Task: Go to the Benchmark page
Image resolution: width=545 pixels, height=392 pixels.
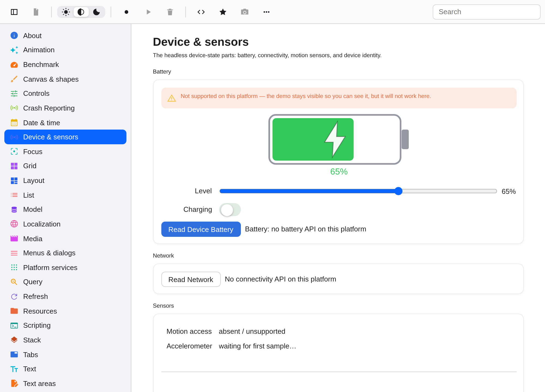Action: click(x=65, y=65)
